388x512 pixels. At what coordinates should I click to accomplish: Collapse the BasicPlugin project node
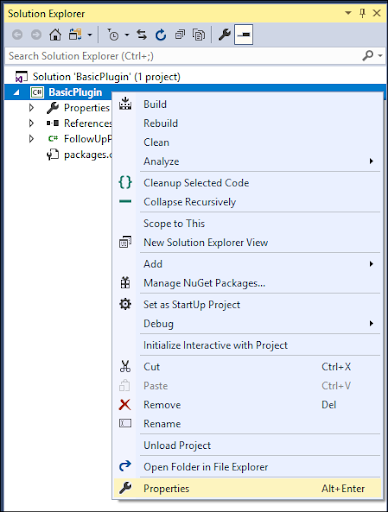(16, 93)
